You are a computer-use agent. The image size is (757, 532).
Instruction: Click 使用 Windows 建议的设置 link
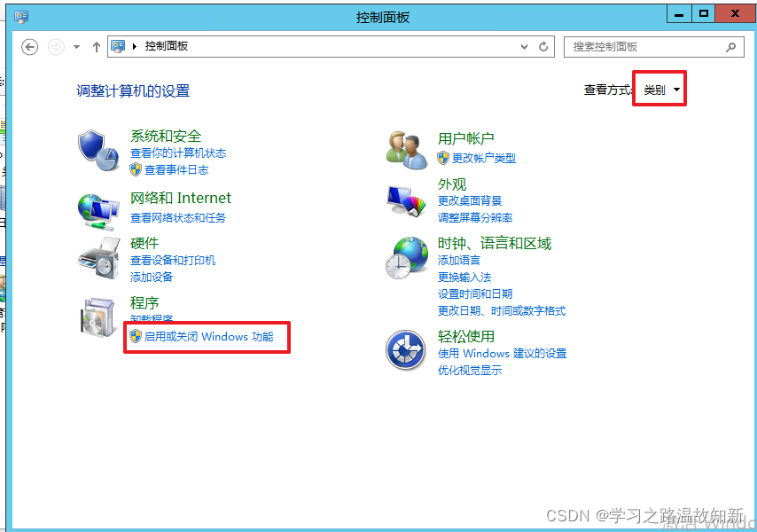point(502,354)
